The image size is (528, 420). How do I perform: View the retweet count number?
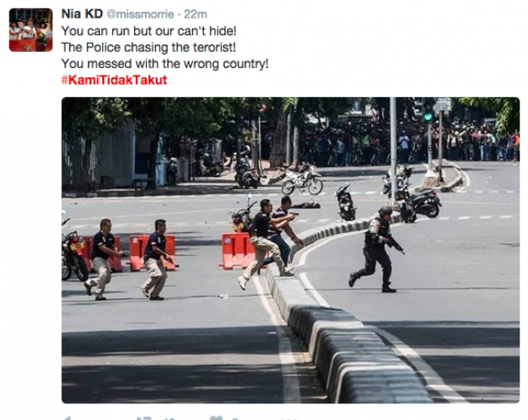(x=170, y=418)
